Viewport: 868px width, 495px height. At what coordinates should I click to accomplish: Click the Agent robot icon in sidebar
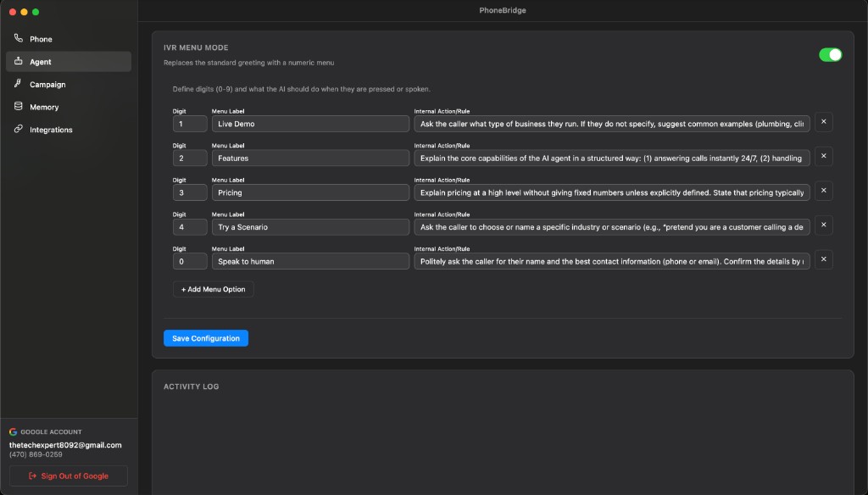(x=19, y=61)
